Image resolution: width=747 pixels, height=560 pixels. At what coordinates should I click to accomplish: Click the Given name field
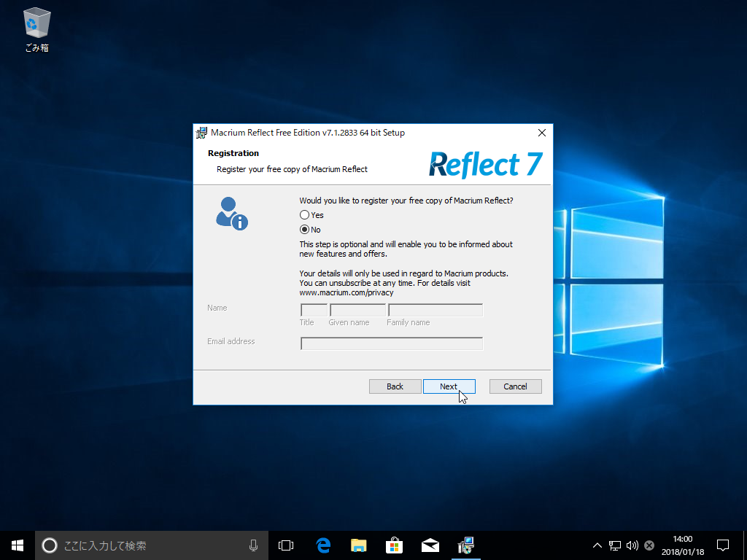[357, 309]
